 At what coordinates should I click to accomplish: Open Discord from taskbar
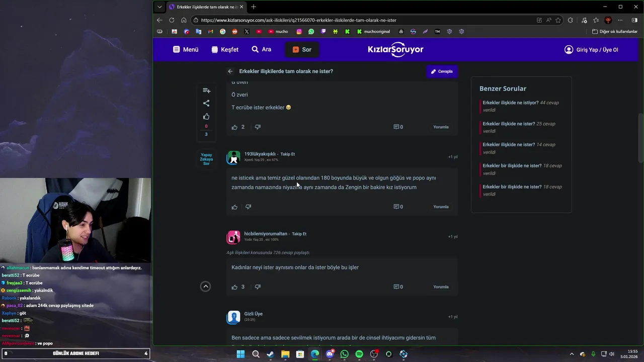coord(330,354)
